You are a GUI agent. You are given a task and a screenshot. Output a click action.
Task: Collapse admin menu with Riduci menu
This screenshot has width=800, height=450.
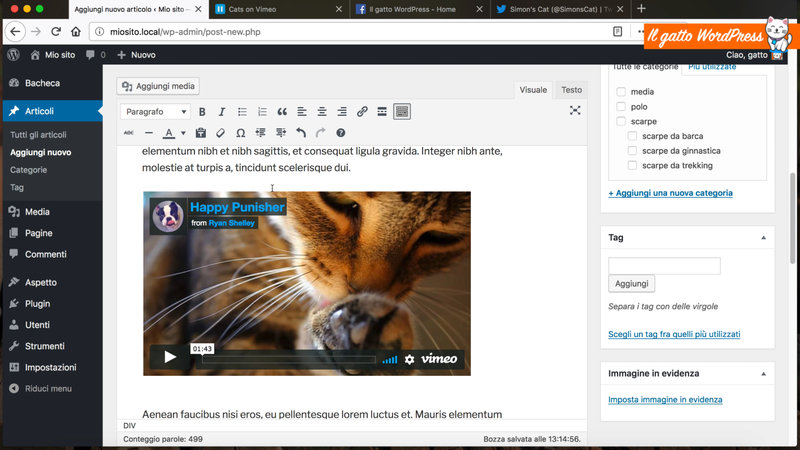[41, 389]
